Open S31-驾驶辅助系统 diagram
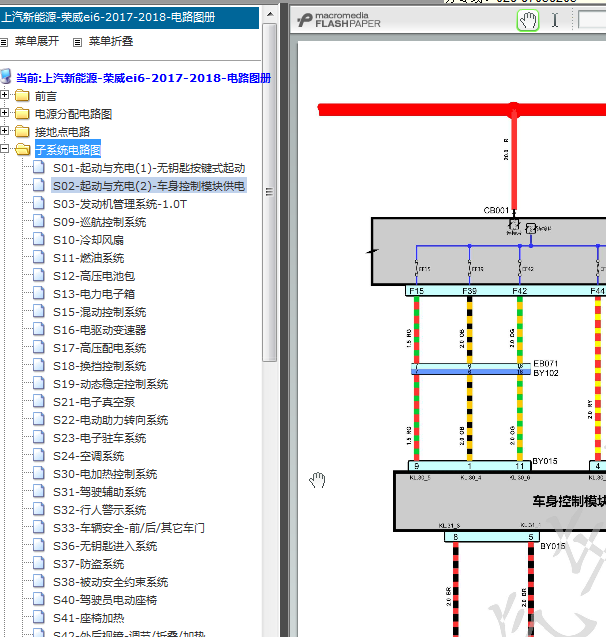 click(x=100, y=492)
